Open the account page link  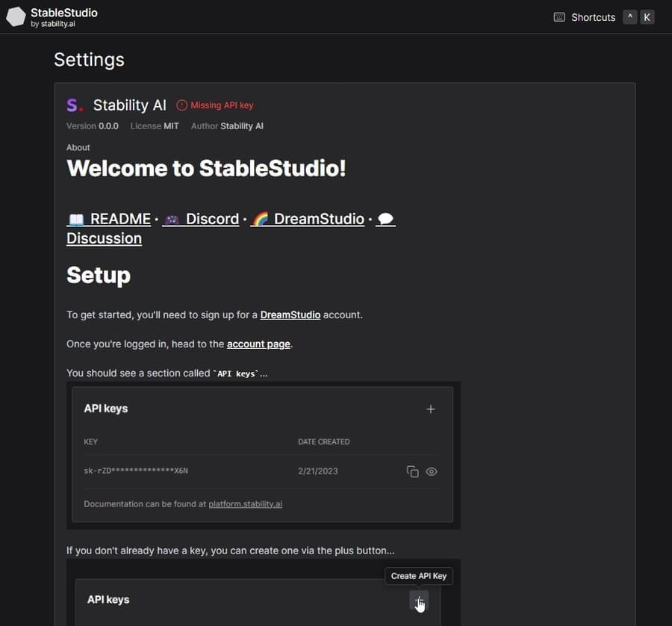point(258,344)
